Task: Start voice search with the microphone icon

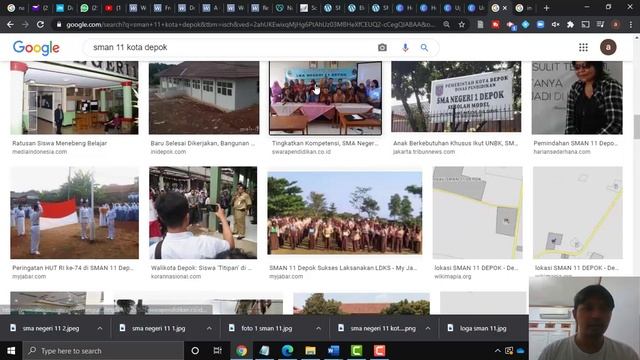Action: 405,47
